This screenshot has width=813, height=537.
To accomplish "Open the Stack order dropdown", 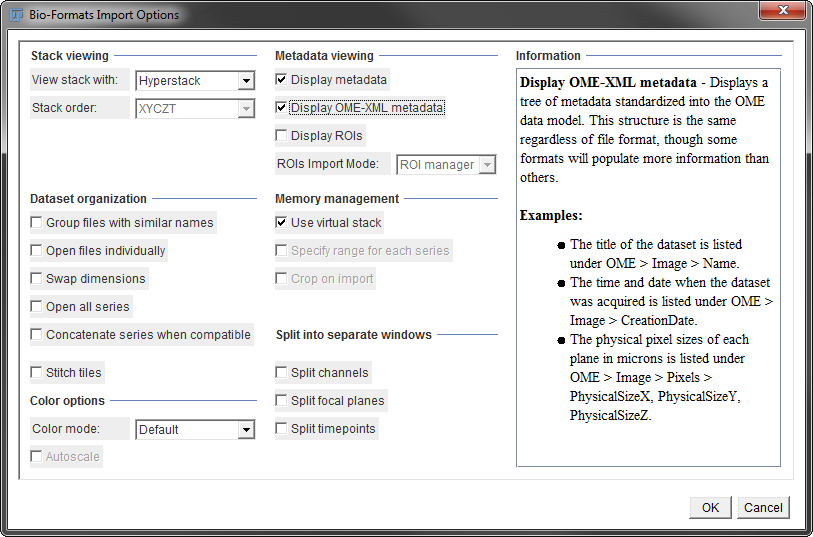I will (196, 108).
